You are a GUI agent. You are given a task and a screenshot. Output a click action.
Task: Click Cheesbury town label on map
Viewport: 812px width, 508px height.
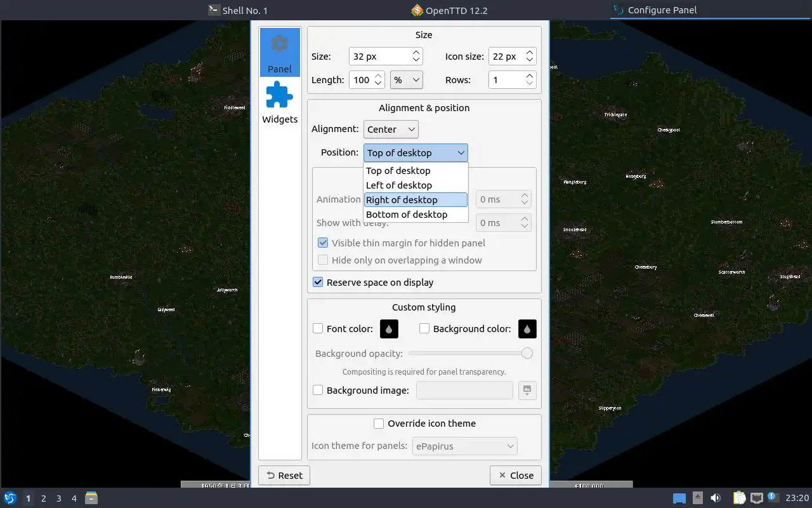646,267
